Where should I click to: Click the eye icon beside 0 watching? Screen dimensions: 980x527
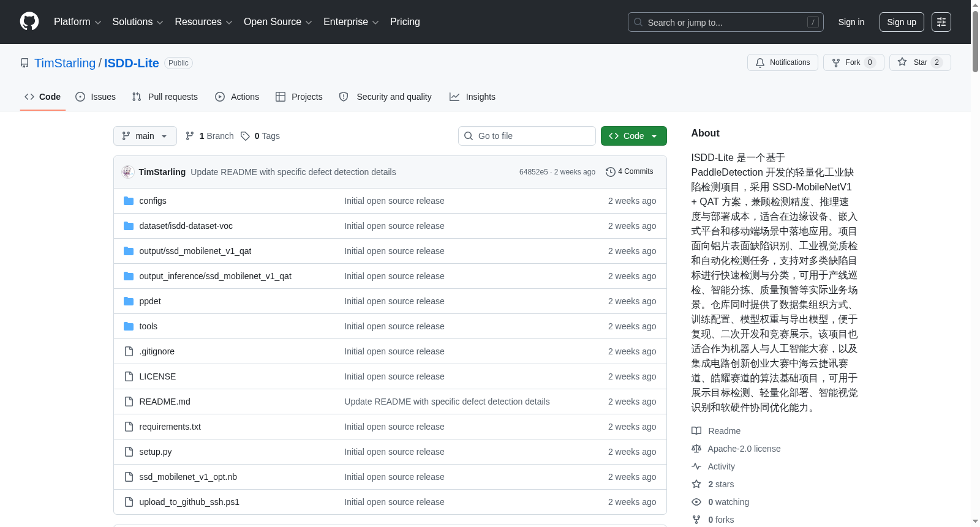coord(696,502)
